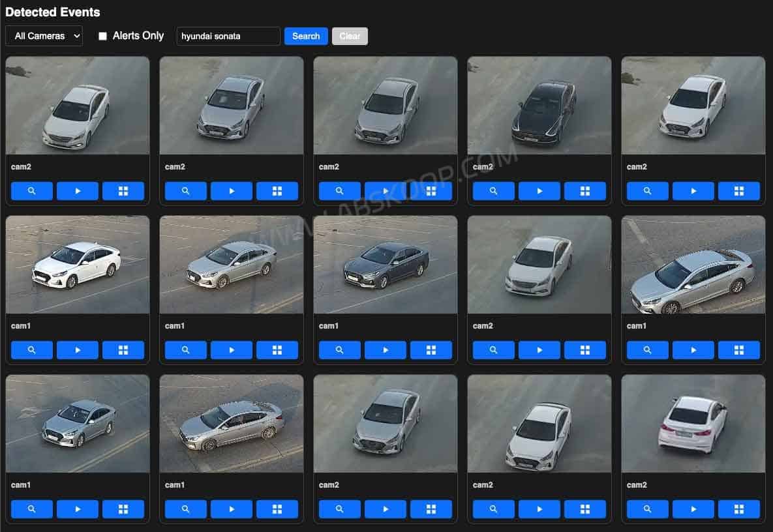Click magnifier icon on last card of top row

tap(647, 190)
